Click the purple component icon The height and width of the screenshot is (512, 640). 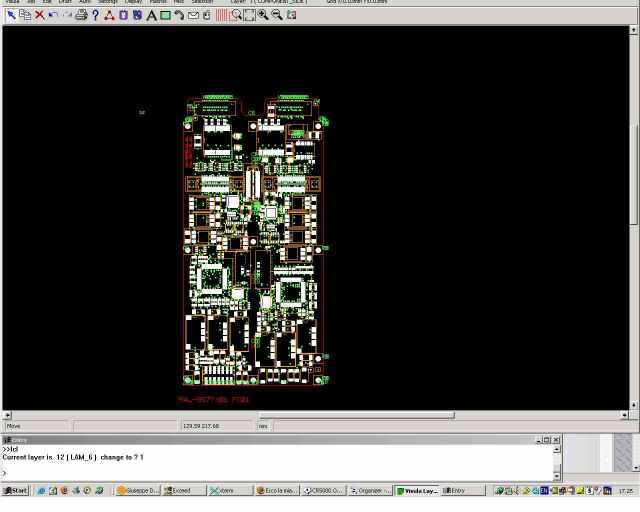point(123,15)
